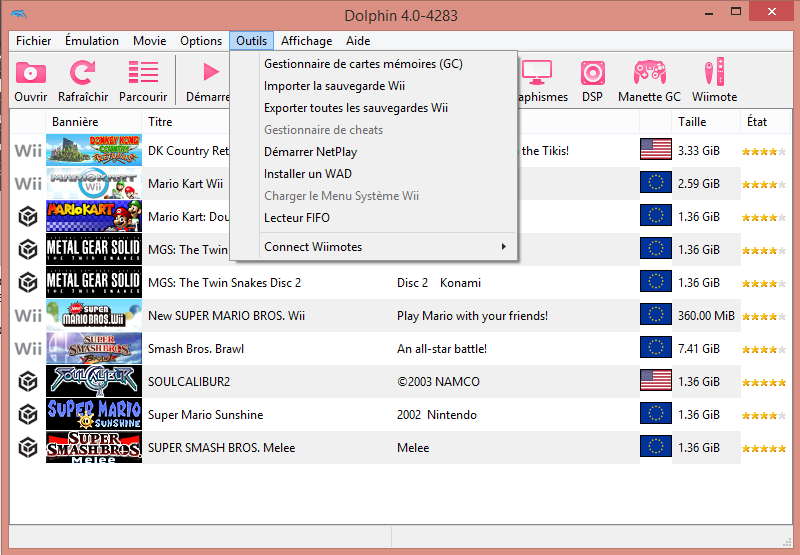This screenshot has height=555, width=800.
Task: Click the star rating for Super Mario Sunshine
Action: 764,416
